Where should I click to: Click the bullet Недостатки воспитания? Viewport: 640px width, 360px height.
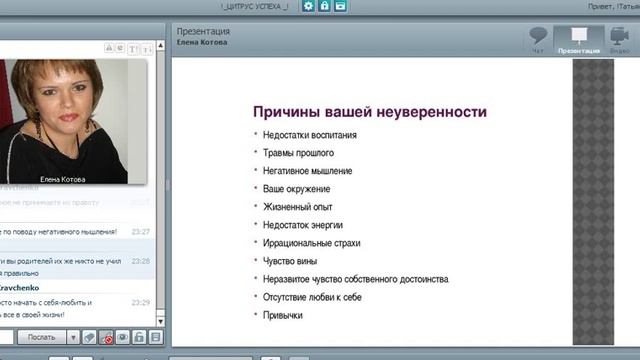point(310,135)
